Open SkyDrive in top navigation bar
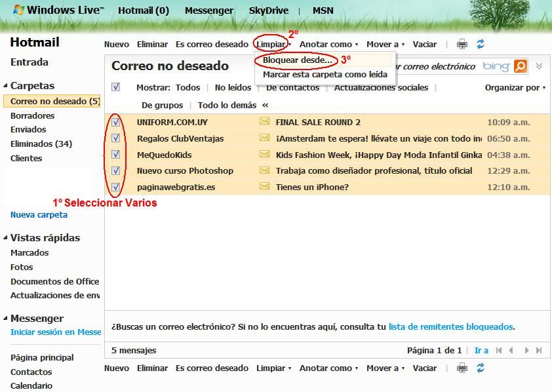Viewport: 552px width, 392px height. click(x=269, y=10)
